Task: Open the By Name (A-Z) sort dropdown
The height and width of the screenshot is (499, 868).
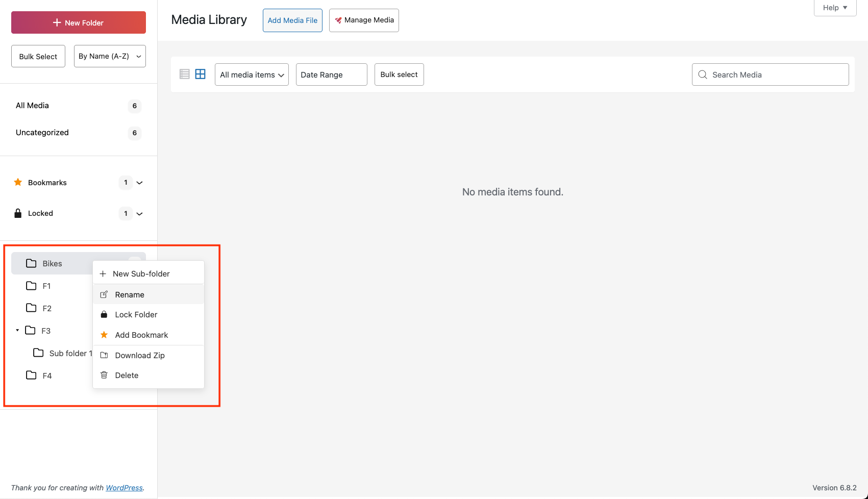Action: coord(109,56)
